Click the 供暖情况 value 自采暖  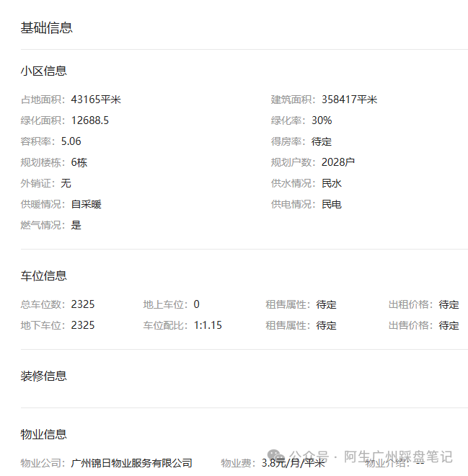coord(87,204)
